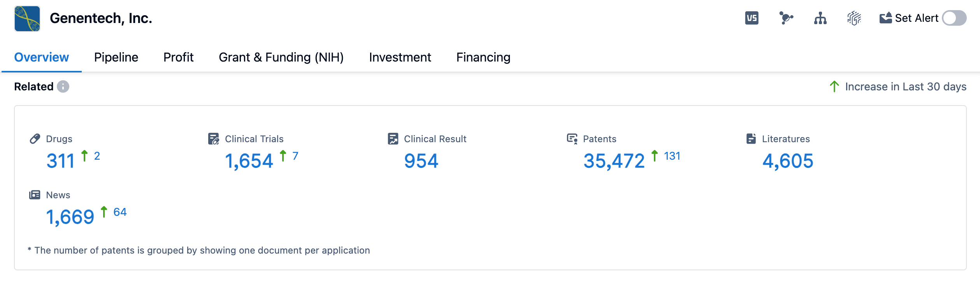The width and height of the screenshot is (980, 282).
Task: Open the 311 drugs count link
Action: coord(60,161)
